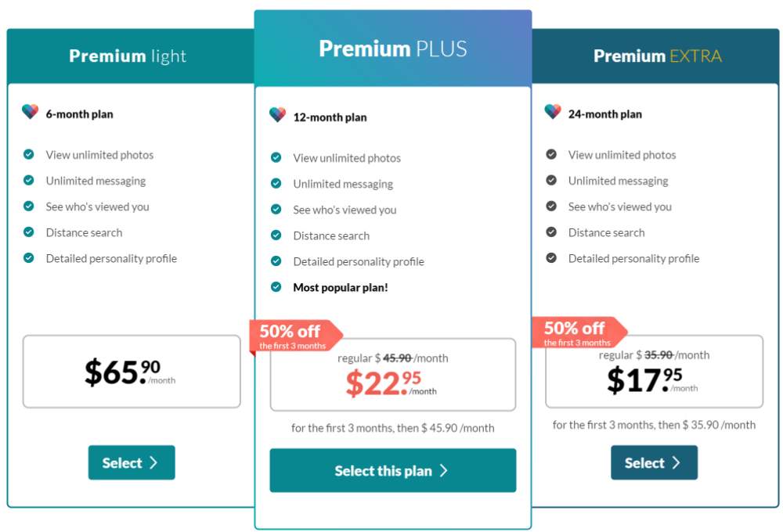Click the heart icon beside 24-month plan
This screenshot has width=783, height=532.
point(552,112)
